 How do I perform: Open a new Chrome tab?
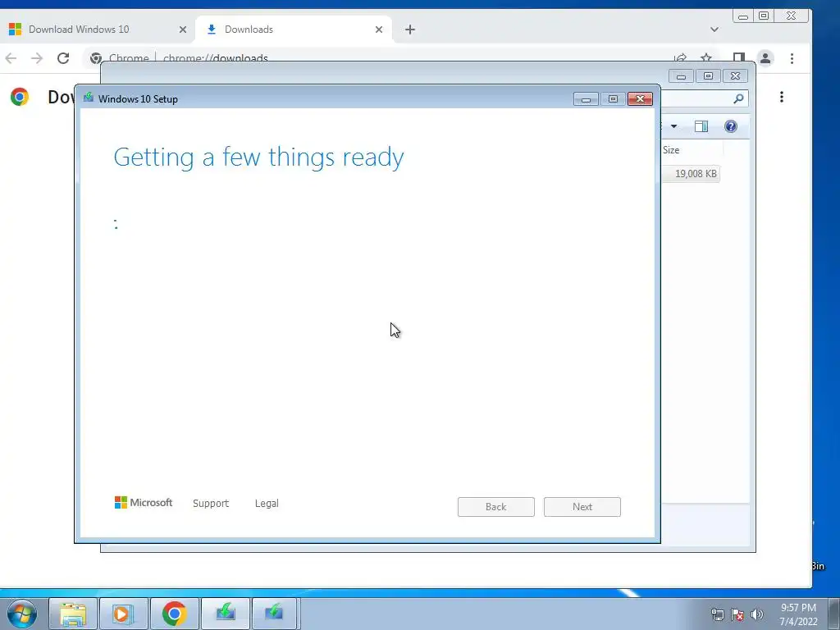point(410,30)
